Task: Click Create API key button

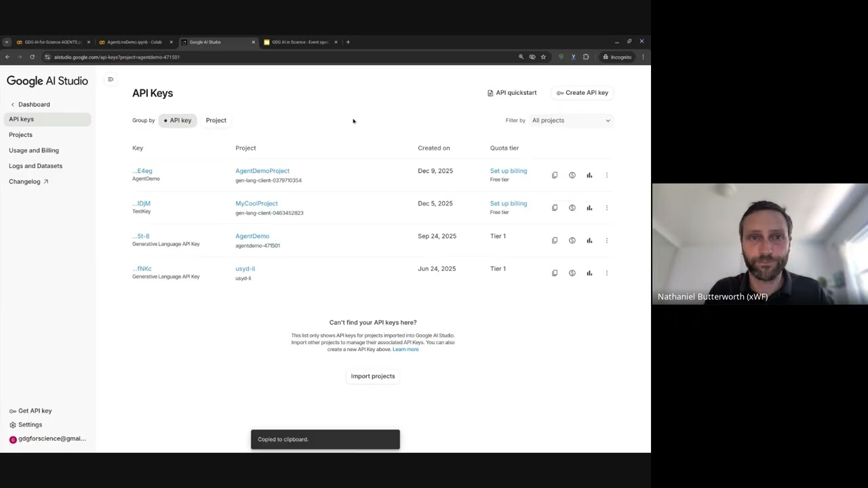Action: pos(583,93)
